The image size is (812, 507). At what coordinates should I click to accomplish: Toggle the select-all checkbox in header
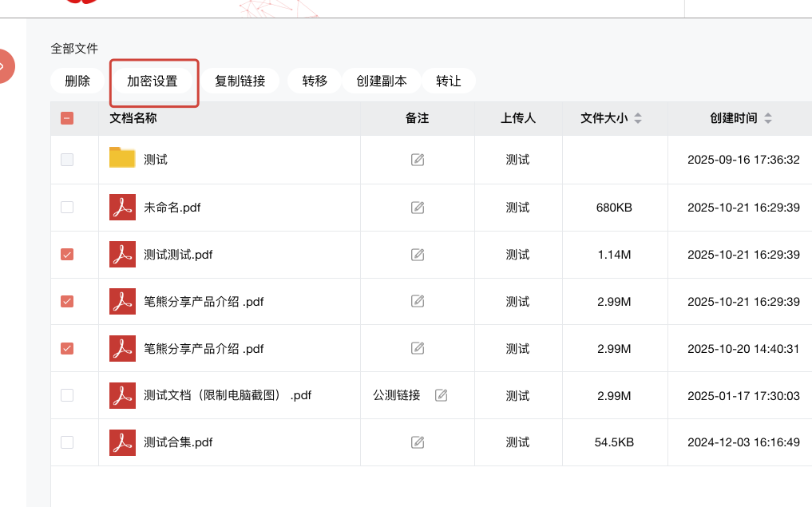coord(67,118)
